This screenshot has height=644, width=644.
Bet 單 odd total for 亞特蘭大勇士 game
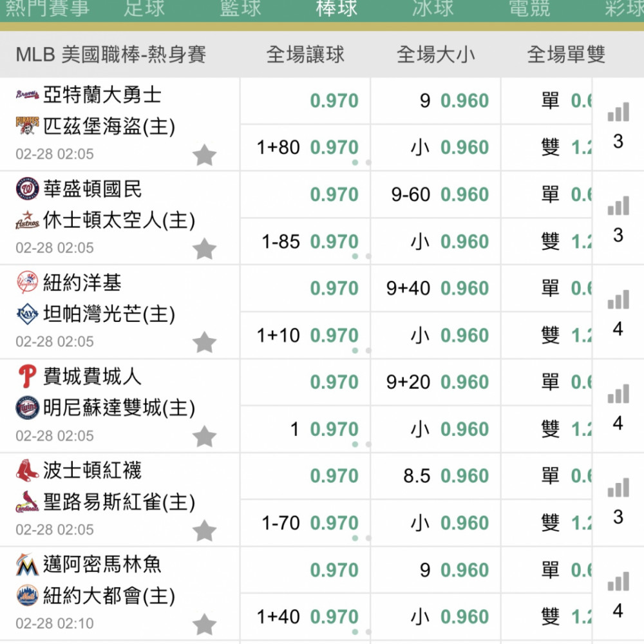(x=547, y=100)
